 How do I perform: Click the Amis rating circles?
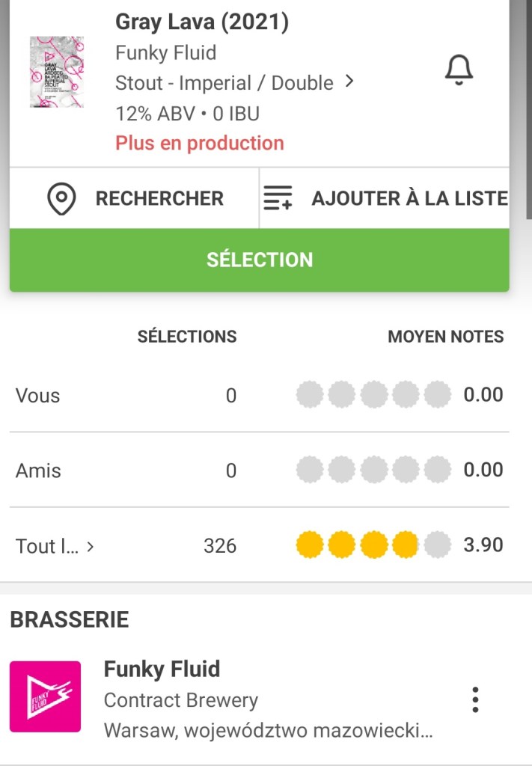coord(373,470)
